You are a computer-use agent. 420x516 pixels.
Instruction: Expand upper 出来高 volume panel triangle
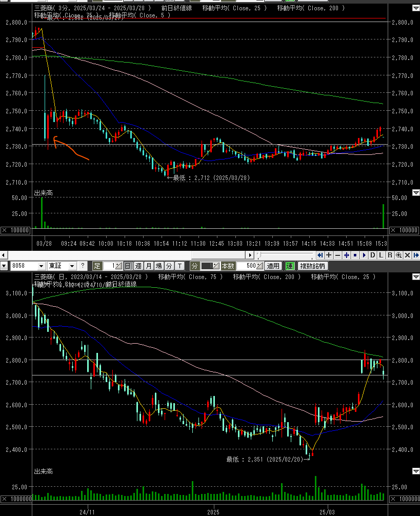coord(416,192)
